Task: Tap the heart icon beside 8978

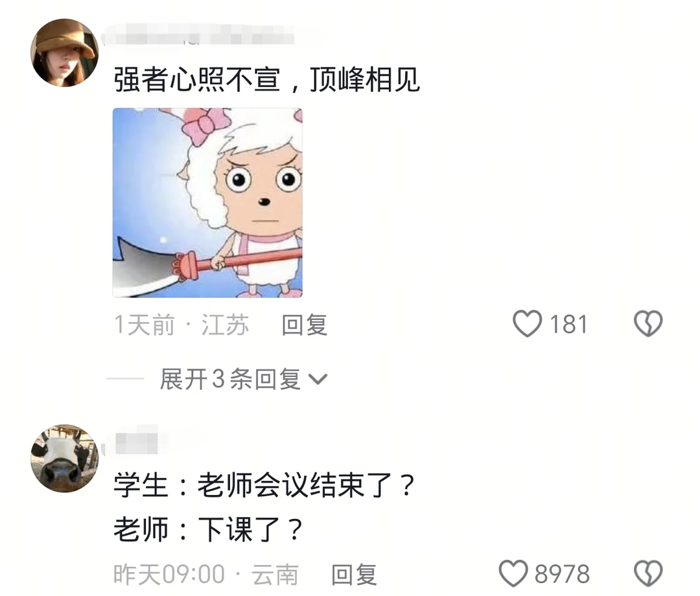Action: (513, 574)
